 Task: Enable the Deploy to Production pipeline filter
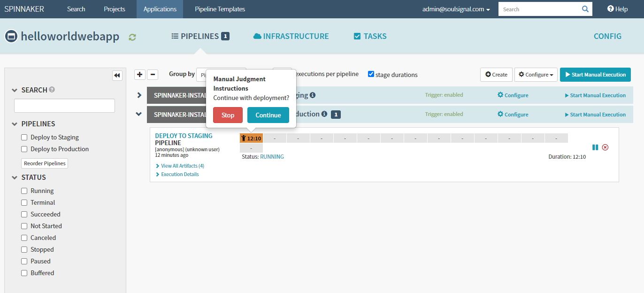pos(24,149)
